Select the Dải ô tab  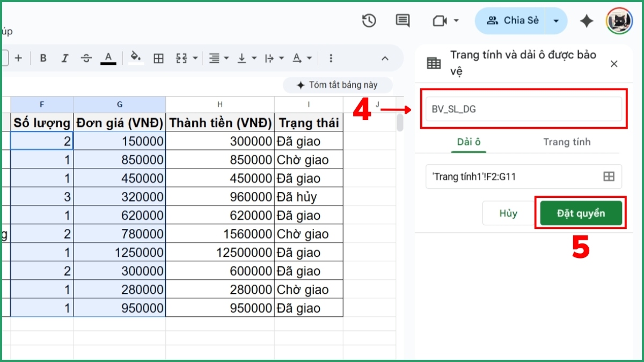(x=469, y=142)
